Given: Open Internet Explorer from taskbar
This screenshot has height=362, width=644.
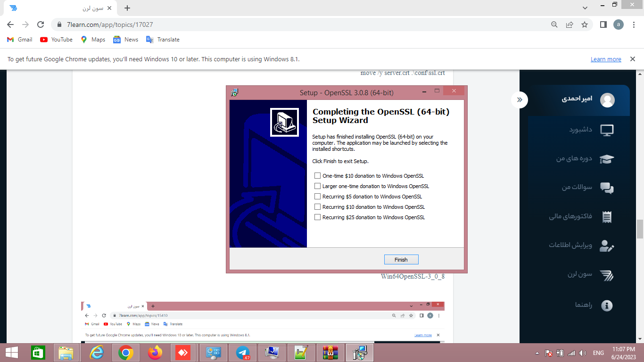Looking at the screenshot, I should pyautogui.click(x=97, y=353).
